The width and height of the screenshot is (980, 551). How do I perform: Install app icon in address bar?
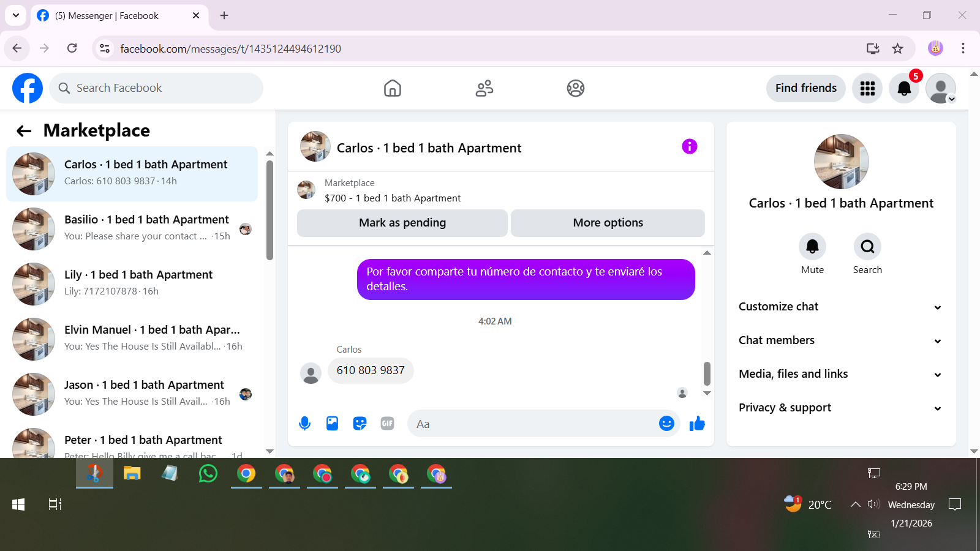tap(873, 48)
